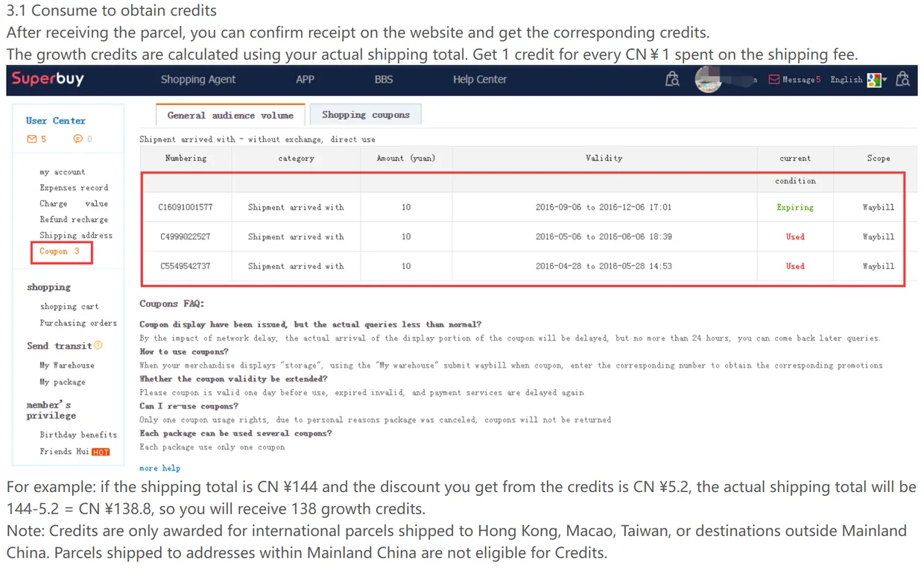Open User Center heading link

click(x=56, y=121)
